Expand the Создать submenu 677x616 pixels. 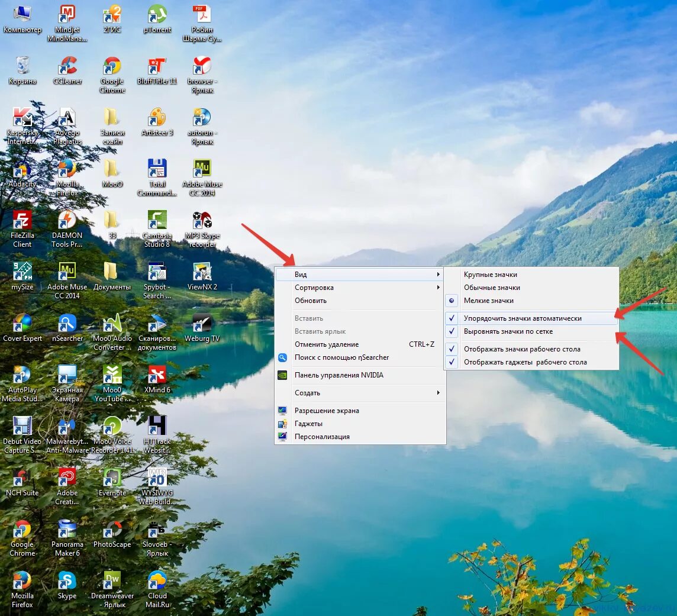pyautogui.click(x=360, y=393)
